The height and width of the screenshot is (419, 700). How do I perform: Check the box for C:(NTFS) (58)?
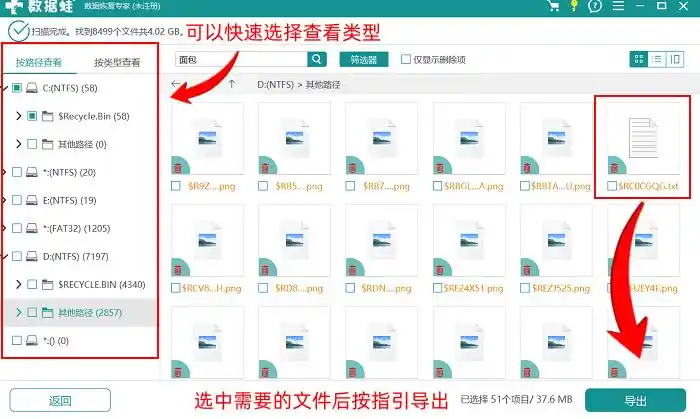pyautogui.click(x=17, y=88)
